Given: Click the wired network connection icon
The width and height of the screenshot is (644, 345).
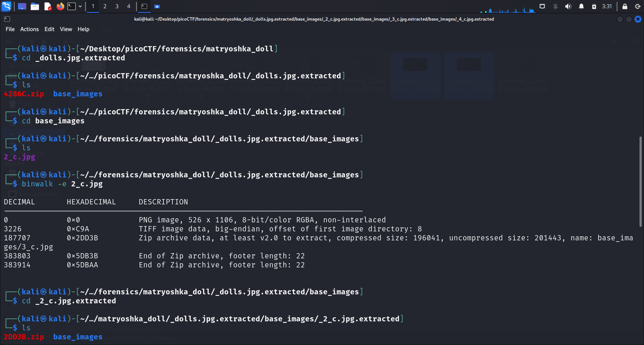Looking at the screenshot, I should point(542,6).
